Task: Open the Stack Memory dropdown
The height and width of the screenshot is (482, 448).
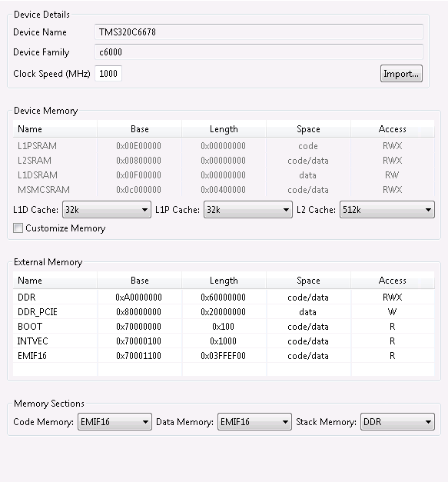Action: coord(397,422)
